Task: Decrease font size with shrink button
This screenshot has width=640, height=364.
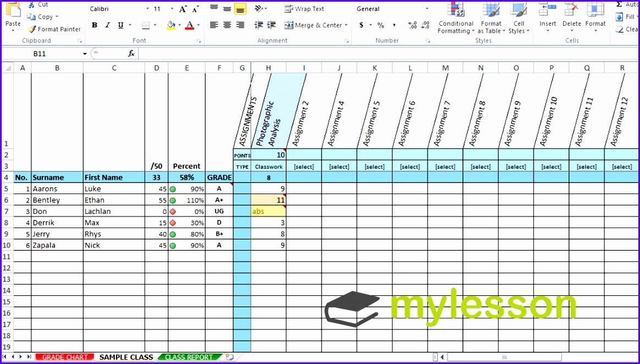Action: click(196, 9)
